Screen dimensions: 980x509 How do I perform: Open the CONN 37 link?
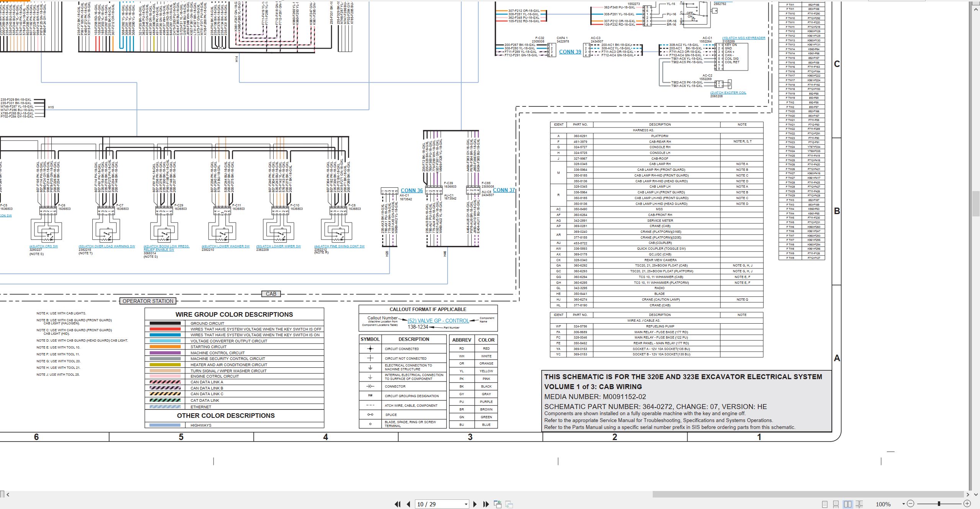pyautogui.click(x=504, y=190)
